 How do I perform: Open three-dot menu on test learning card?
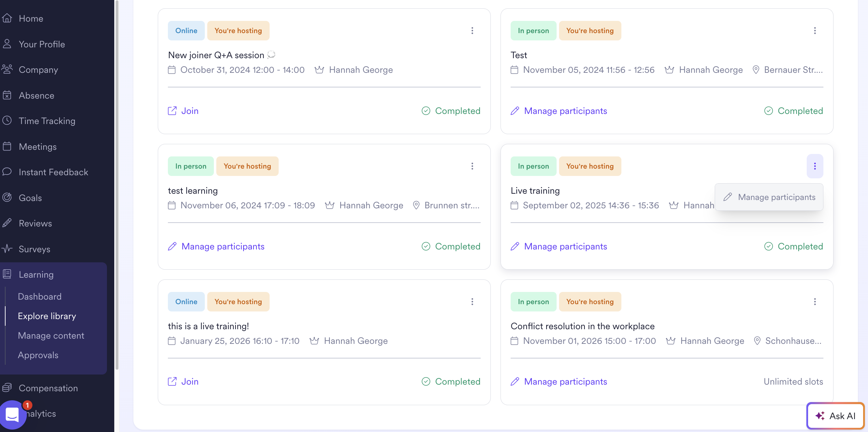(x=472, y=166)
